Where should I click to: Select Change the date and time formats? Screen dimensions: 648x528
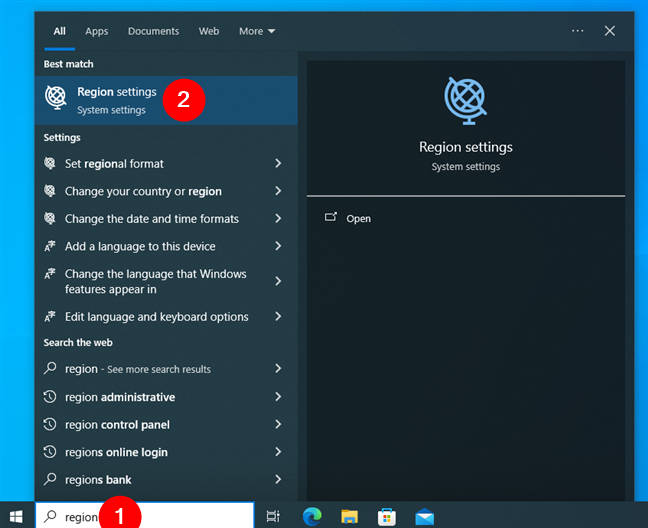pyautogui.click(x=166, y=219)
